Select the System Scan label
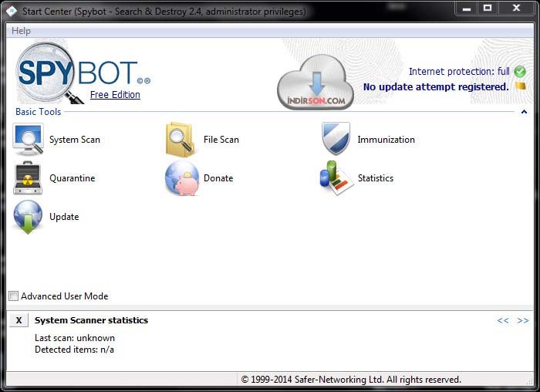The width and height of the screenshot is (540, 392). click(x=75, y=140)
